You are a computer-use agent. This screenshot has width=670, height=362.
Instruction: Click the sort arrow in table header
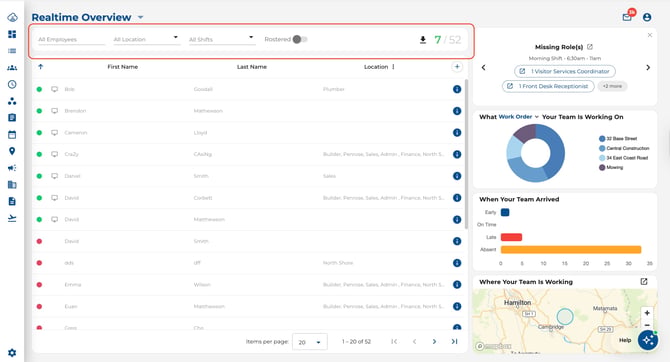(x=41, y=67)
